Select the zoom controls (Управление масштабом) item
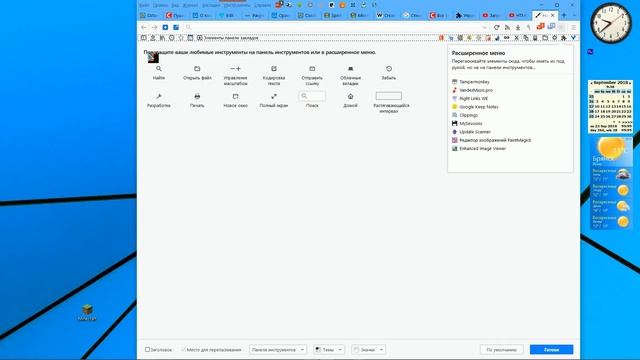The image size is (640, 360). click(x=236, y=75)
